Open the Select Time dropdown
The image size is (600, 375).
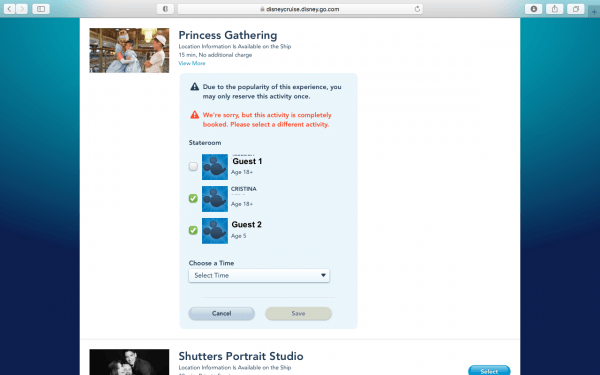[259, 276]
